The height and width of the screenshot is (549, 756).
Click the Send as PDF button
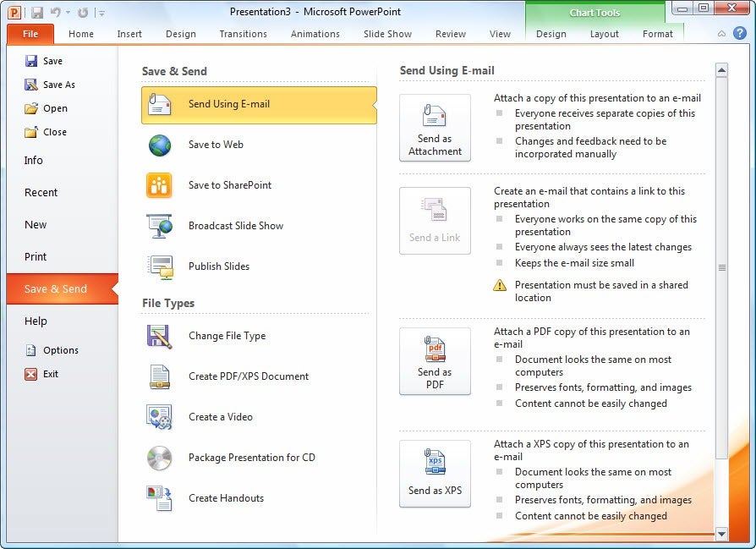tap(435, 361)
